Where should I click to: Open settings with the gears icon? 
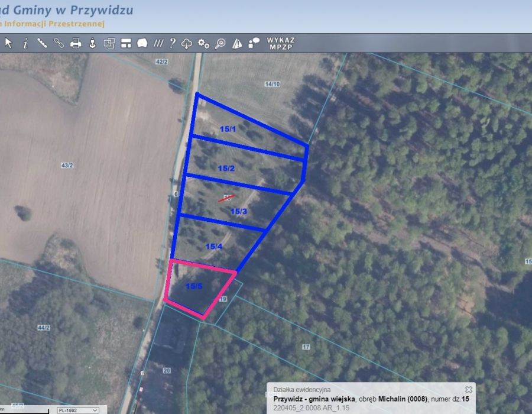click(203, 43)
